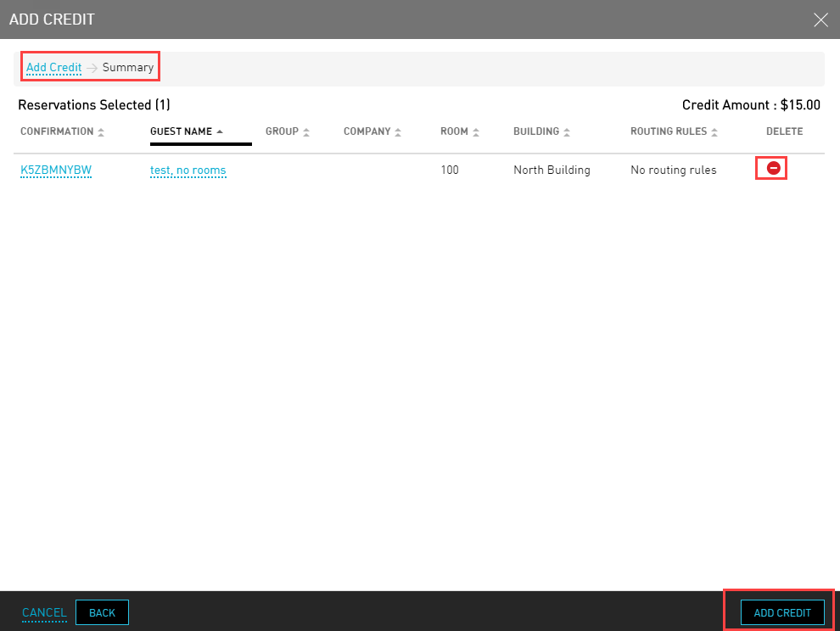Viewport: 840px width, 631px height.
Task: Sort by Building column
Action: [x=540, y=131]
